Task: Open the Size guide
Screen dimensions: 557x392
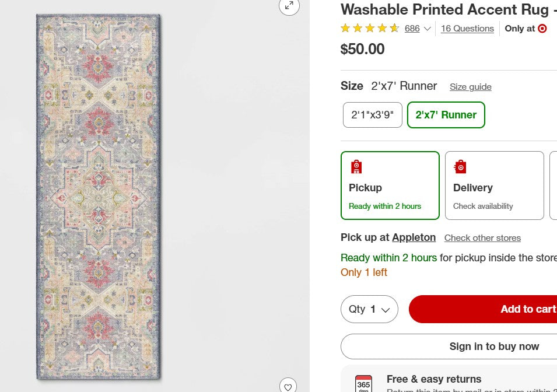Action: [x=470, y=86]
